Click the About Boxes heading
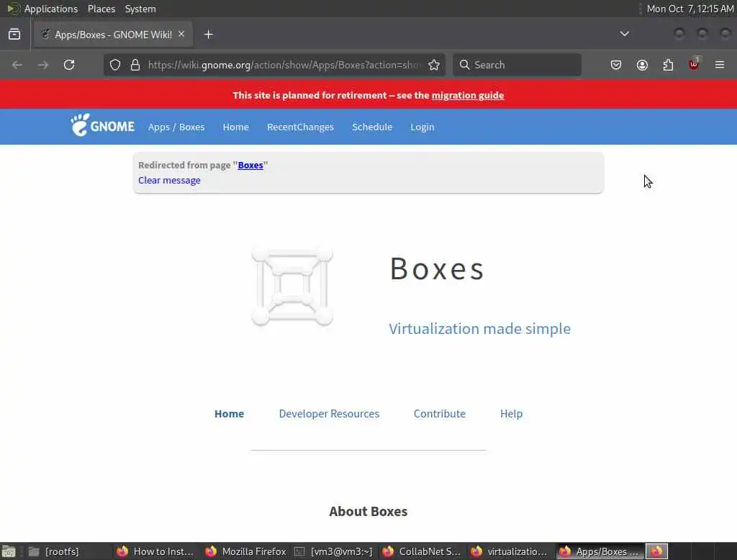This screenshot has height=560, width=737. [x=368, y=512]
